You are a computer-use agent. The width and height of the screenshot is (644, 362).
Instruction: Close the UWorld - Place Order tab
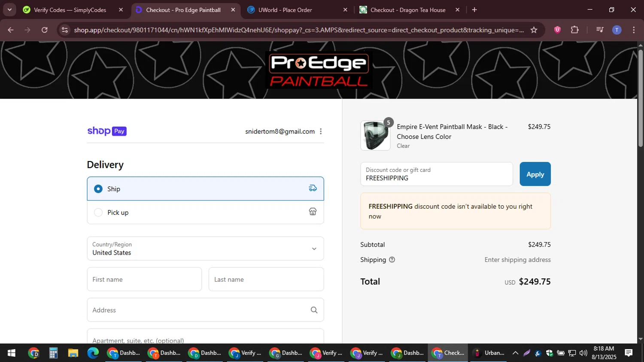(345, 10)
